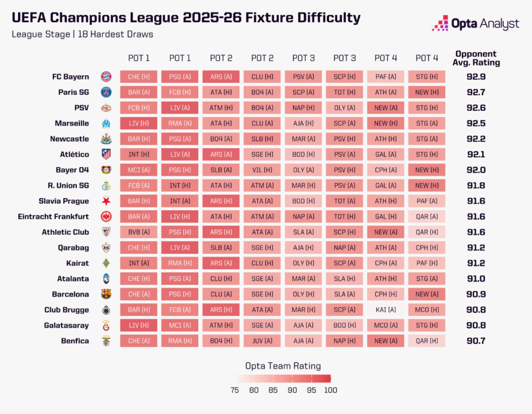
Task: Click the Opponent Avg. Rating column header
Action: (476, 57)
